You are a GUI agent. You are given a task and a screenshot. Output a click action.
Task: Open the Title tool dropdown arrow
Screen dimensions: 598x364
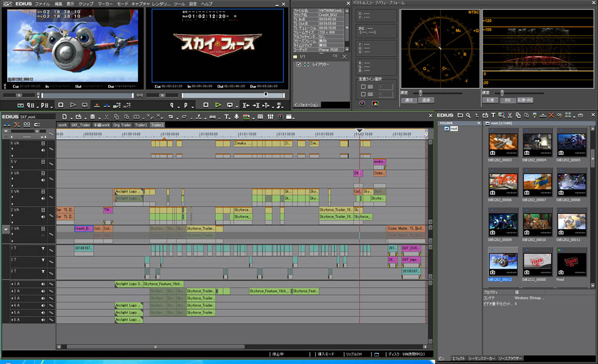[x=231, y=118]
